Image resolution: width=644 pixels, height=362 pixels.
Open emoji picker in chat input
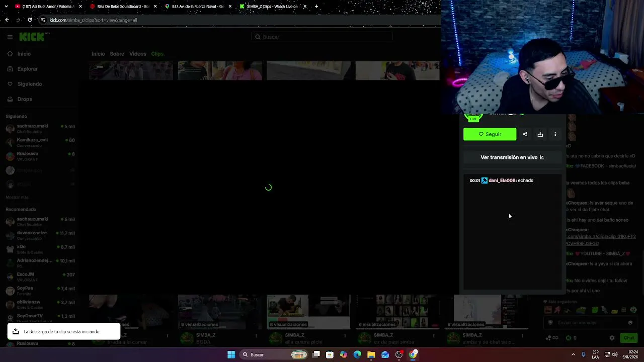630,323
